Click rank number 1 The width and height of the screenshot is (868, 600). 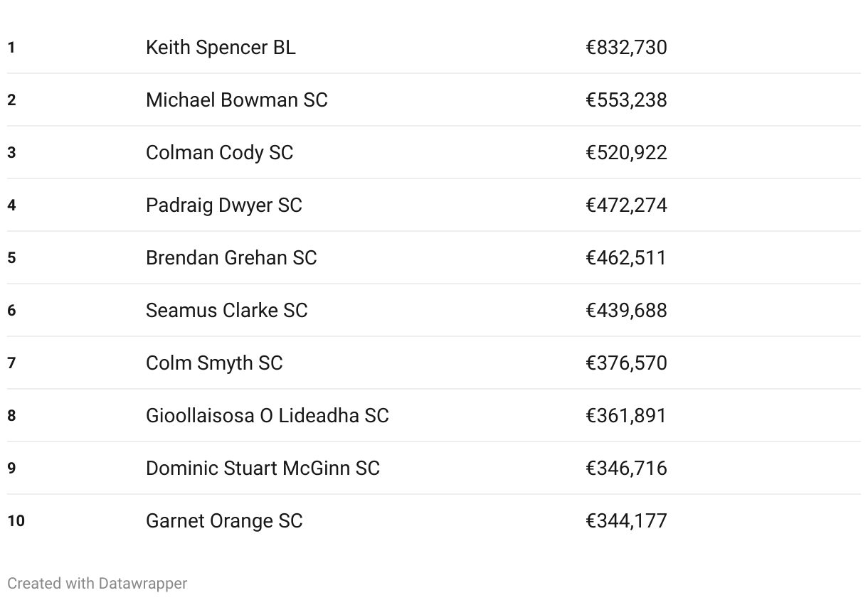click(11, 48)
